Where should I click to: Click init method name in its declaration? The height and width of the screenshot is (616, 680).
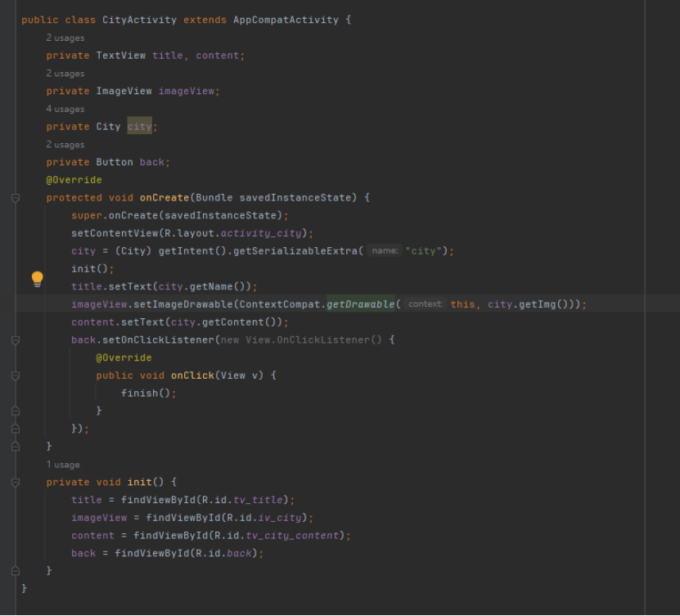pos(140,482)
